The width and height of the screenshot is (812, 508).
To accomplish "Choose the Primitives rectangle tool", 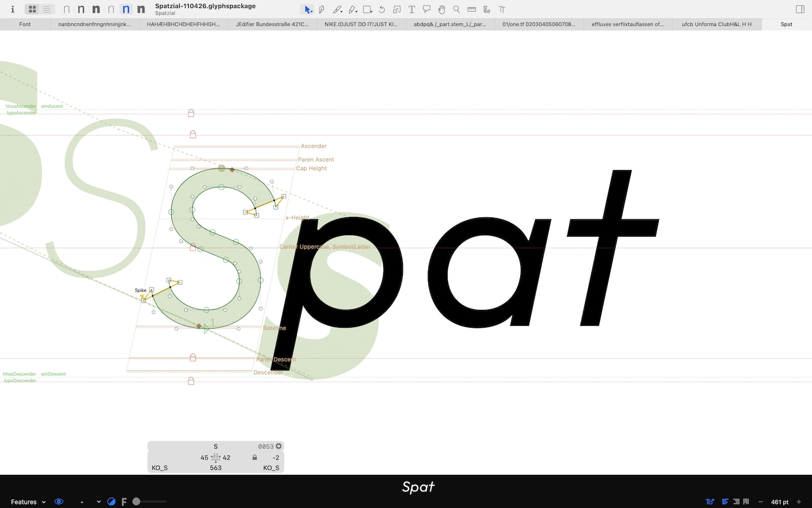I will pyautogui.click(x=367, y=9).
